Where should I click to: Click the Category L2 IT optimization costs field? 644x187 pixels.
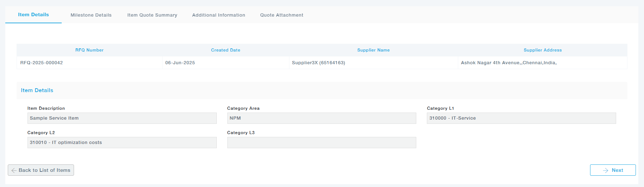pyautogui.click(x=122, y=143)
